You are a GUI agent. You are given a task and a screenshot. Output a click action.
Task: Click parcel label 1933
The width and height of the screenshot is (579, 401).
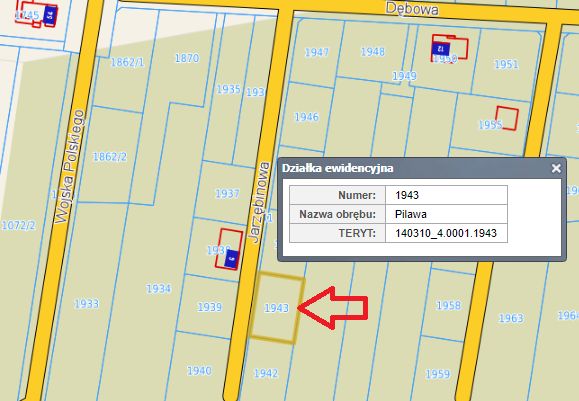[x=87, y=304]
